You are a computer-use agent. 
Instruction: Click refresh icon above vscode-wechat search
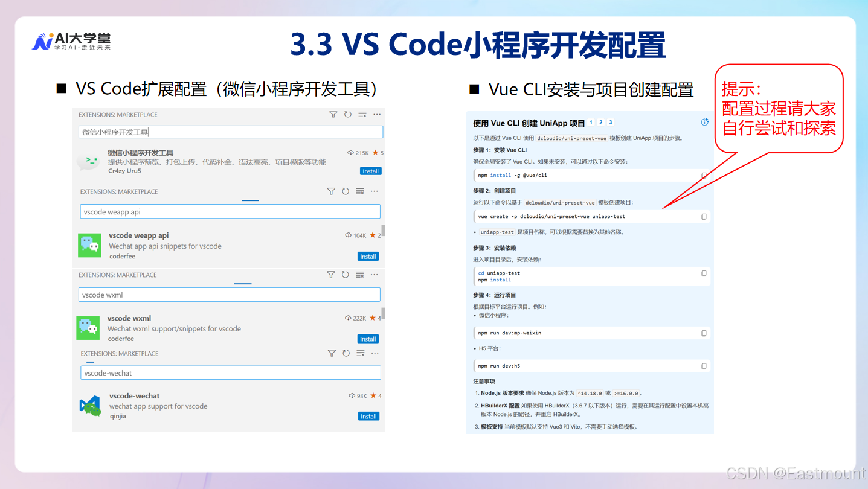(346, 353)
